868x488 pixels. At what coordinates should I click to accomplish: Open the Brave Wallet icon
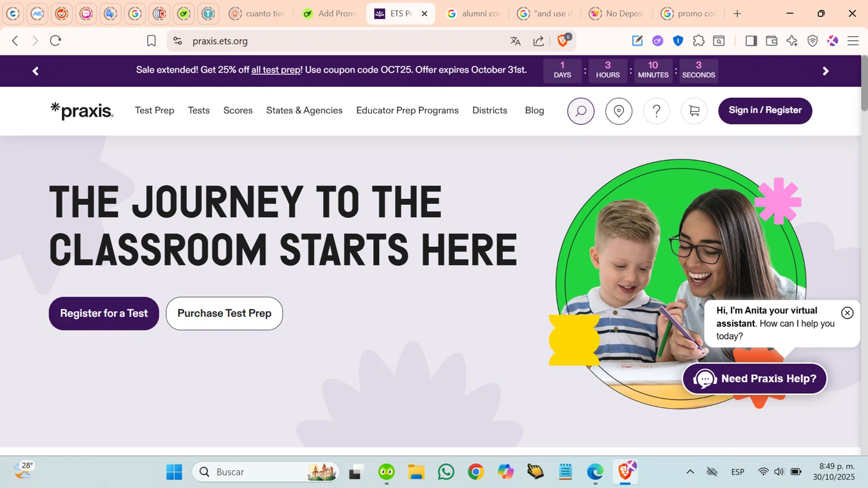point(771,40)
